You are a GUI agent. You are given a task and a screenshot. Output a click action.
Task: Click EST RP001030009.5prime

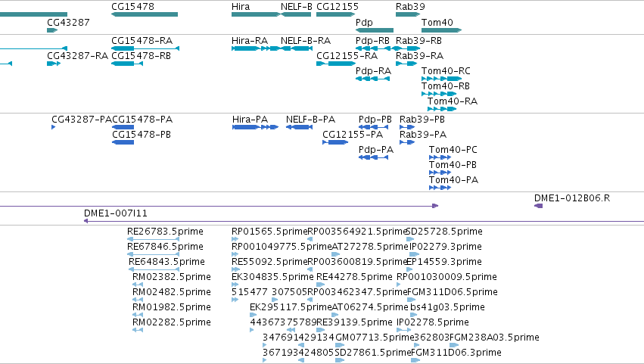398,285
